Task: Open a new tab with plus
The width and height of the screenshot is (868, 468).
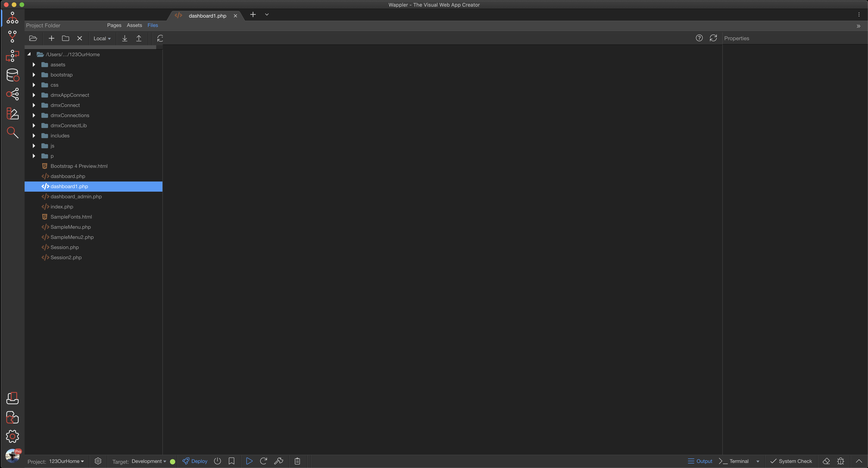Action: coord(253,14)
